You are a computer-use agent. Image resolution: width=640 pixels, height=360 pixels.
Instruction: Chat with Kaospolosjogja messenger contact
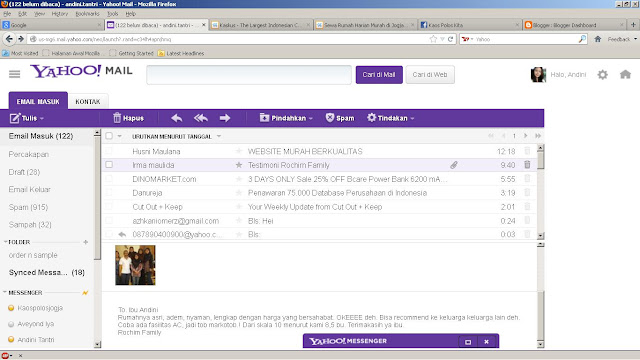(x=40, y=308)
